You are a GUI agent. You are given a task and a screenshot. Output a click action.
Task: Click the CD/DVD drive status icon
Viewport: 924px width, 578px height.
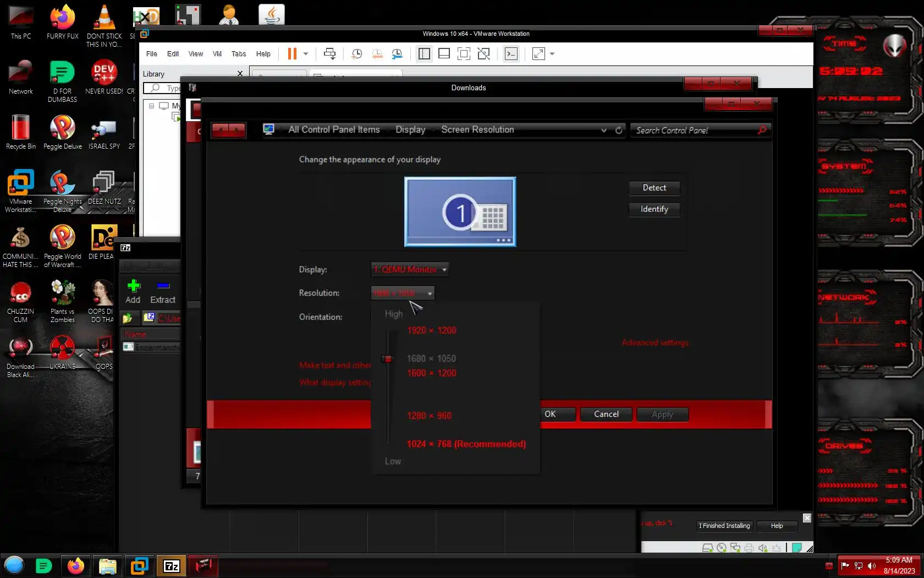click(x=722, y=548)
